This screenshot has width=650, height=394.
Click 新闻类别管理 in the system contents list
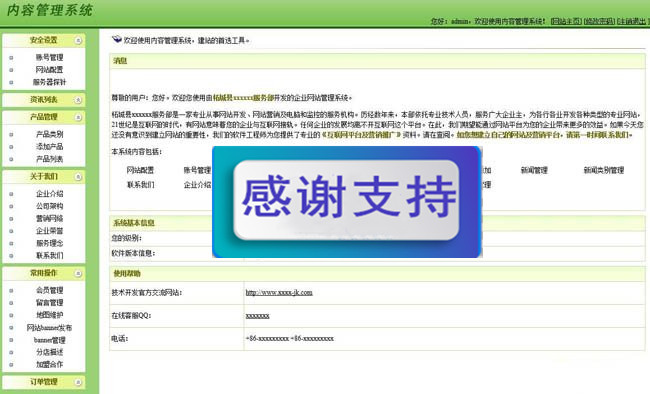point(604,170)
